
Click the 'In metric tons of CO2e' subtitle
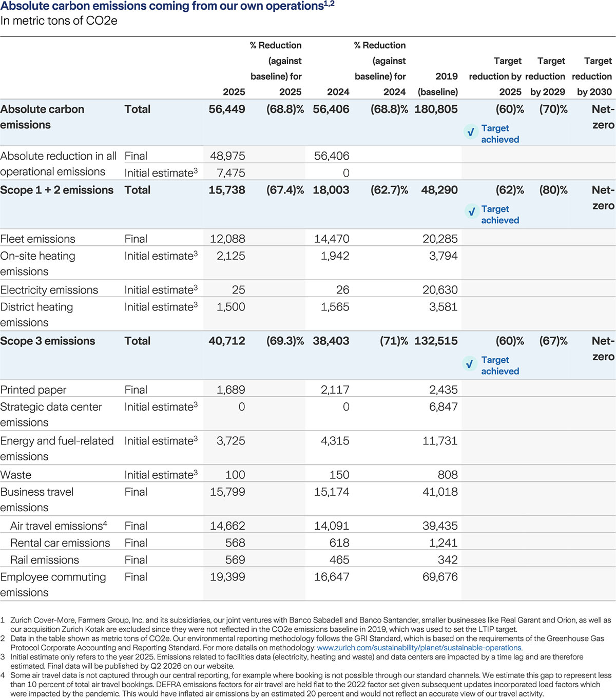coord(59,21)
